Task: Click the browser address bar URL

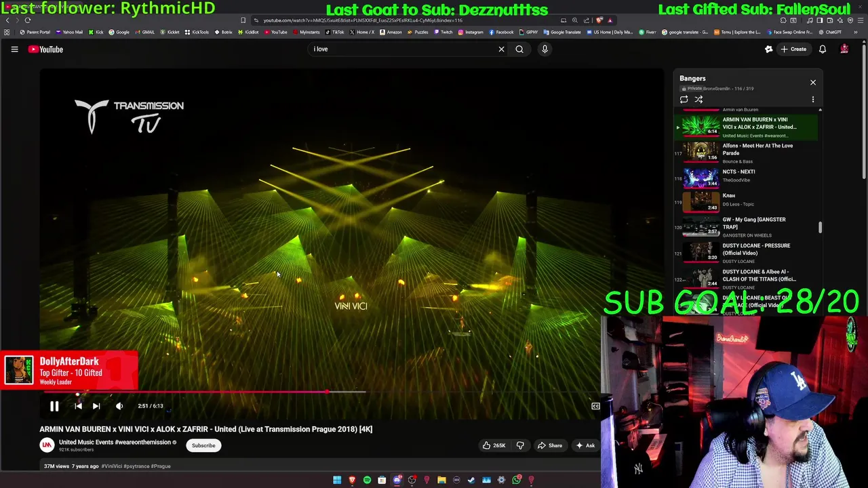Action: click(363, 20)
